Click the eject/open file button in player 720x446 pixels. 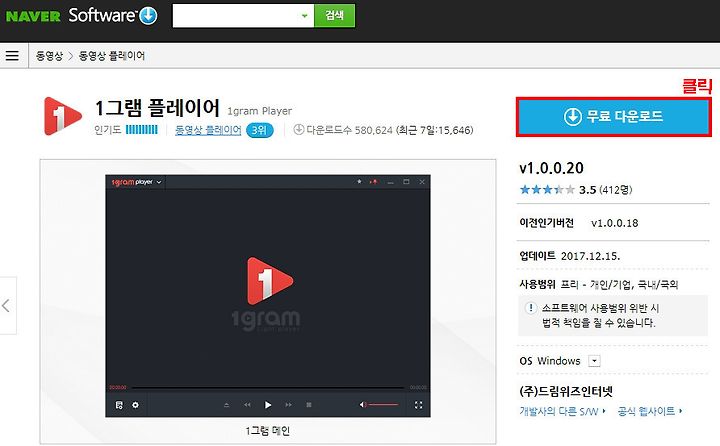(x=226, y=405)
